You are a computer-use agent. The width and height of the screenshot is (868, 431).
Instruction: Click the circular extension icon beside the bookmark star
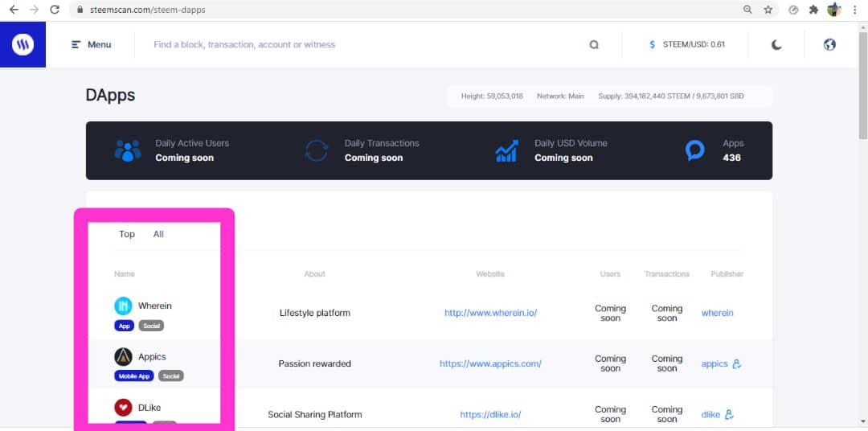point(793,10)
